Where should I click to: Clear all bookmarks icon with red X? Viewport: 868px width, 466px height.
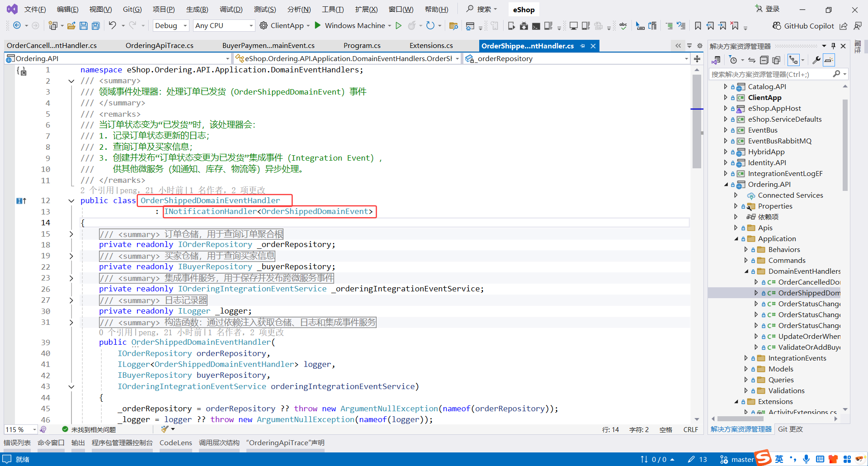735,26
